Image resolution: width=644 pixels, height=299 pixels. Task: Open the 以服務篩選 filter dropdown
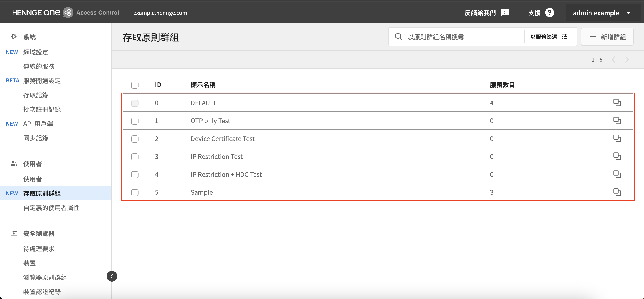[x=549, y=37]
